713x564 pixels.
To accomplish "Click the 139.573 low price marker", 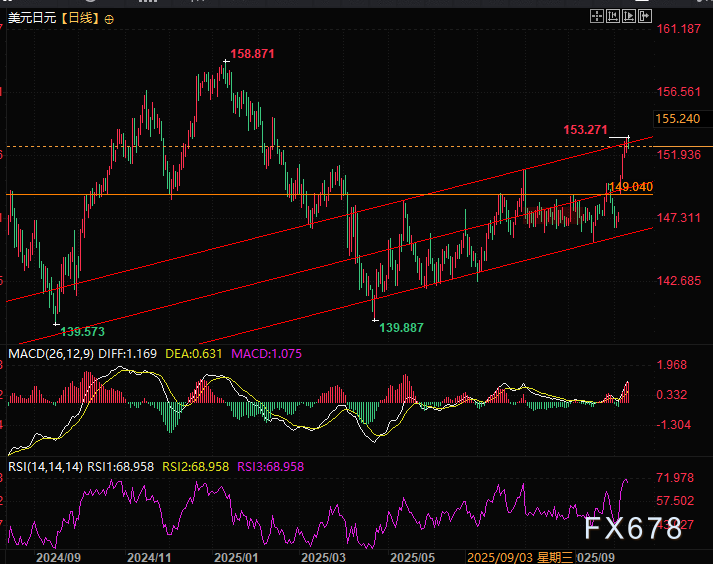I will point(82,330).
